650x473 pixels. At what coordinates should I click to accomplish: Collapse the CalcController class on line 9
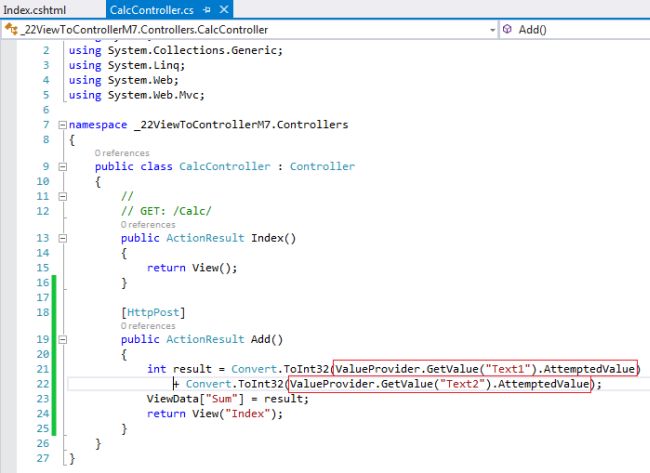(63, 167)
